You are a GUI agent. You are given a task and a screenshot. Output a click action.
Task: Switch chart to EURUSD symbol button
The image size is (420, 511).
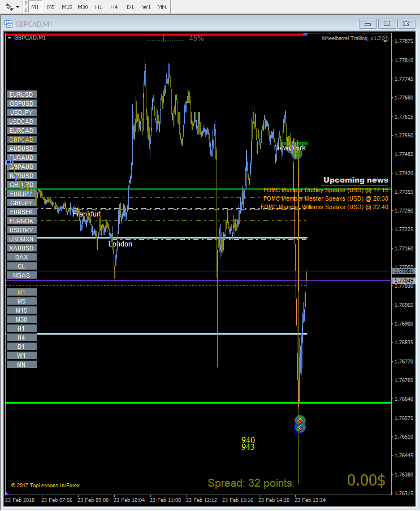pos(21,94)
